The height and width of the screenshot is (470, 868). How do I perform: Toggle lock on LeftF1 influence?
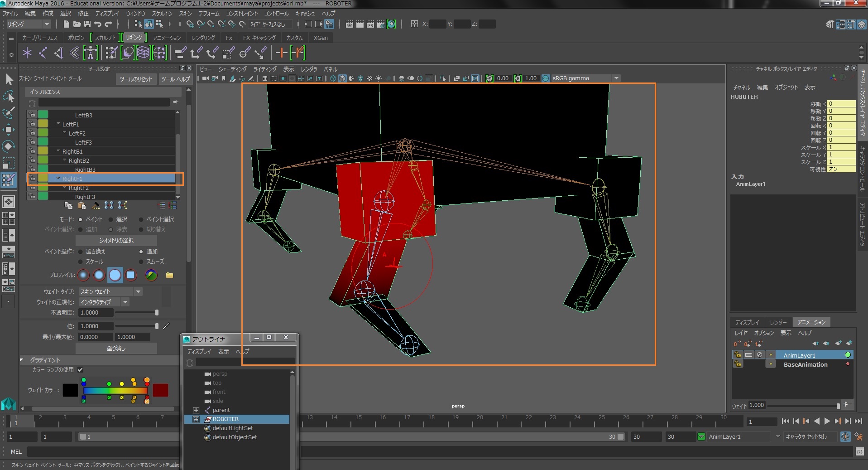pyautogui.click(x=32, y=124)
